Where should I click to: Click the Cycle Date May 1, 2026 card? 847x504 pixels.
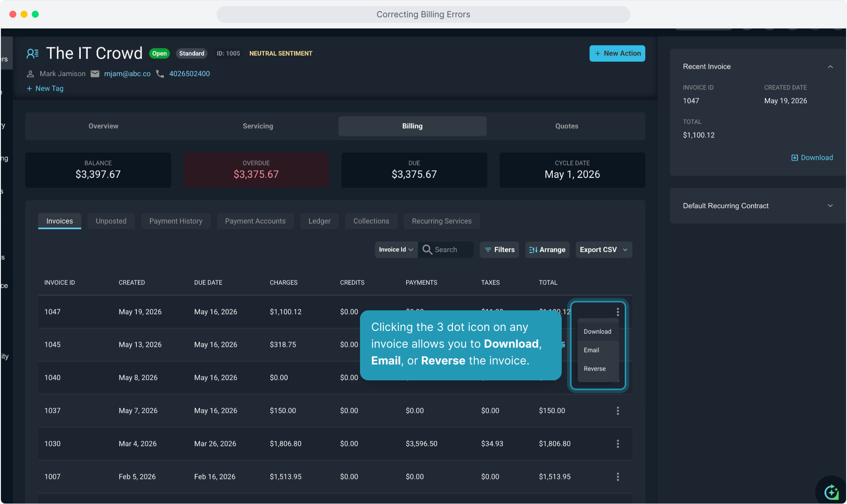tap(572, 170)
